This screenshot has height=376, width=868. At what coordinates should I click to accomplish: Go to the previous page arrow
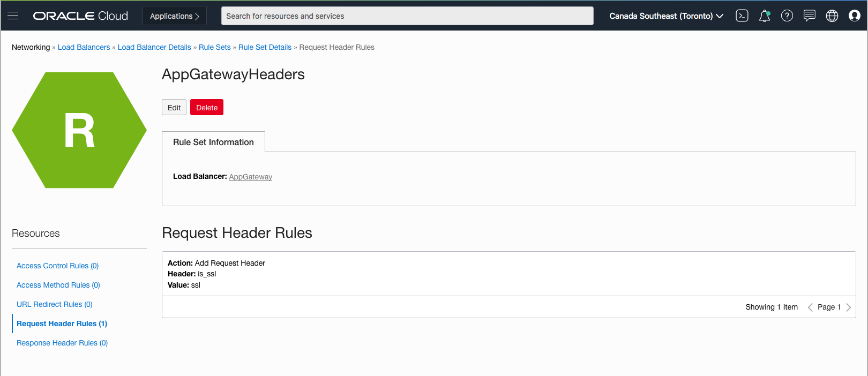pos(810,307)
